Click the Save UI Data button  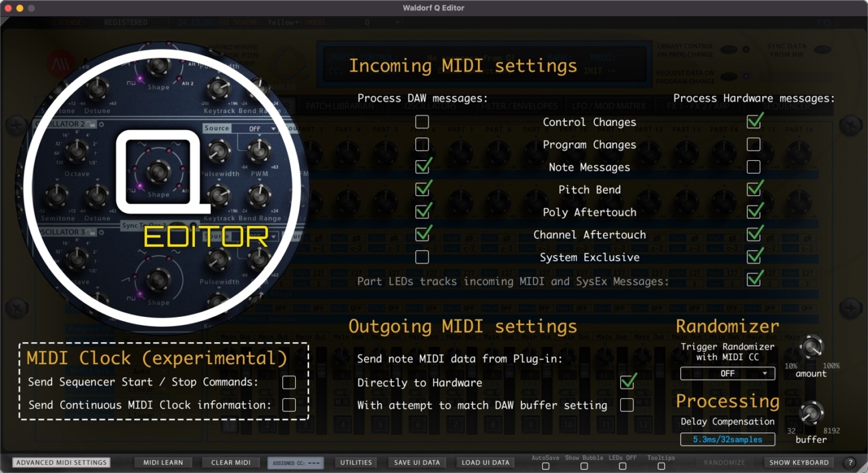pyautogui.click(x=417, y=462)
